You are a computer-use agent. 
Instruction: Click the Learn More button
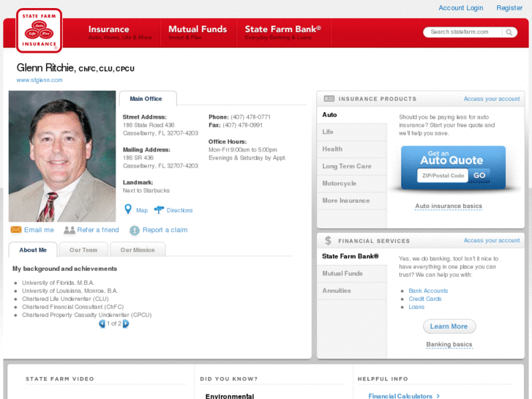point(449,327)
